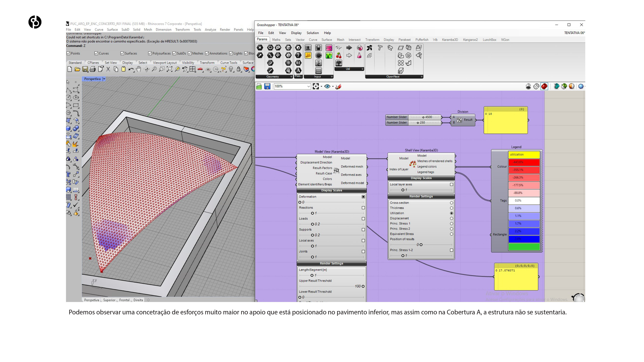Click the Print icon in Rhino toolbar
The image size is (644, 362).
point(93,69)
